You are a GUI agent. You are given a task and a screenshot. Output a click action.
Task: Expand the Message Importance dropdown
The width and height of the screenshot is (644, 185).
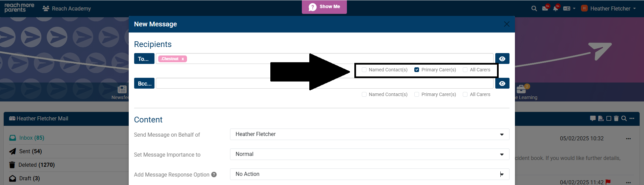pyautogui.click(x=369, y=154)
